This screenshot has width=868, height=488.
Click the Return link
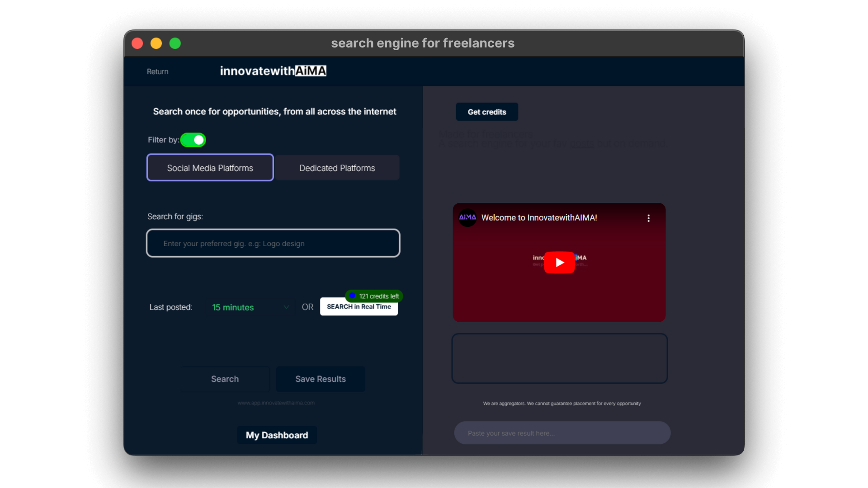point(157,71)
